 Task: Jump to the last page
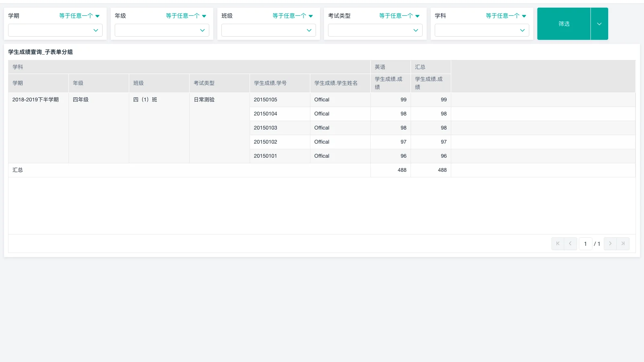coord(623,243)
